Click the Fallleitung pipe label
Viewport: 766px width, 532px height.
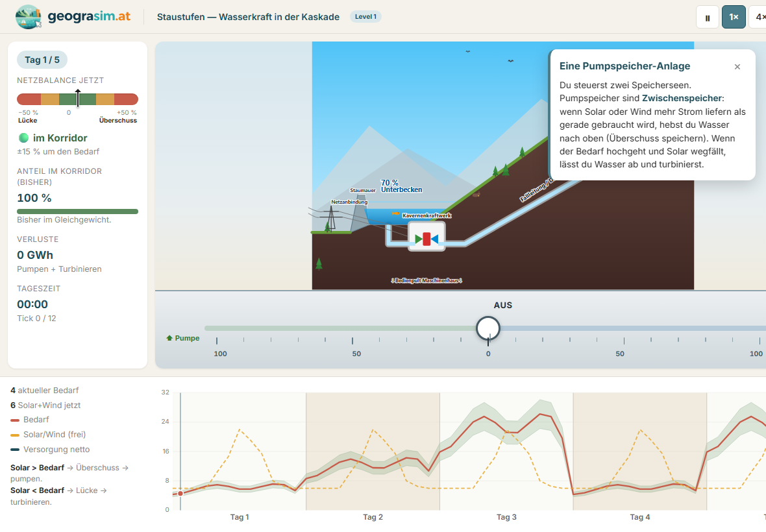(536, 190)
